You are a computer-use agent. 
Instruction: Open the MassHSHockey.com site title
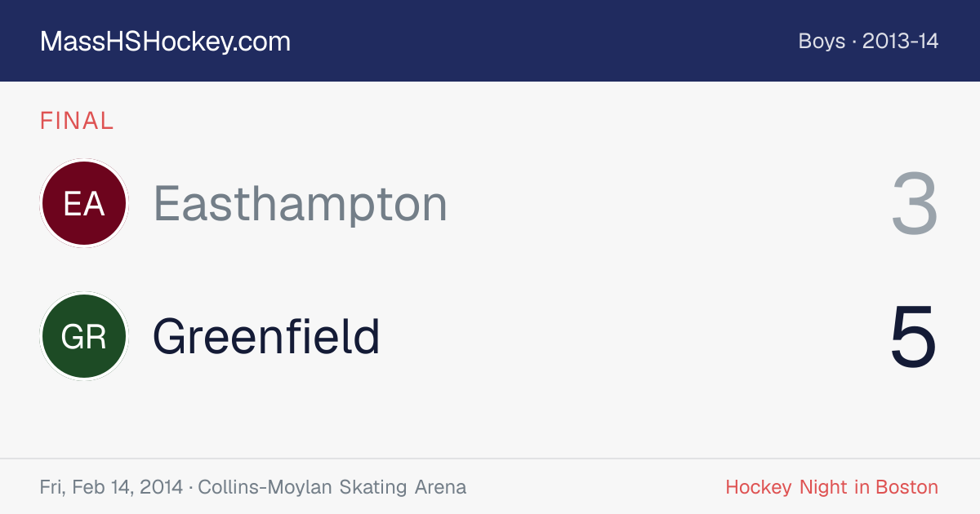(x=165, y=42)
